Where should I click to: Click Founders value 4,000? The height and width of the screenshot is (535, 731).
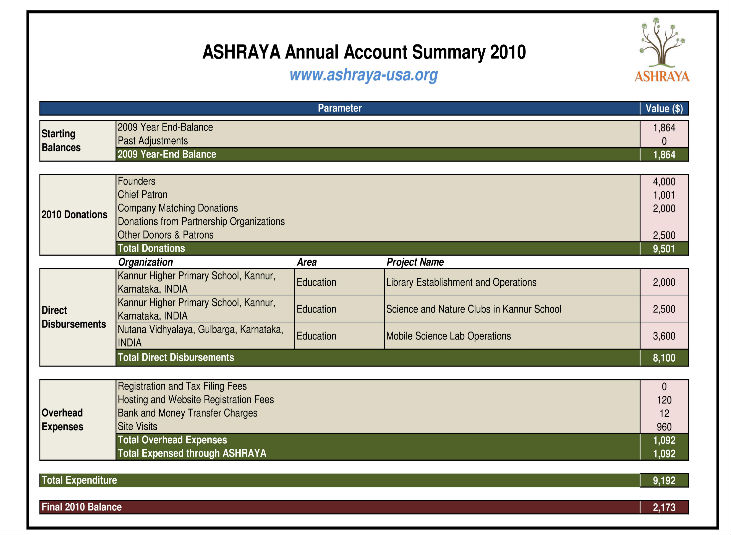coord(664,181)
